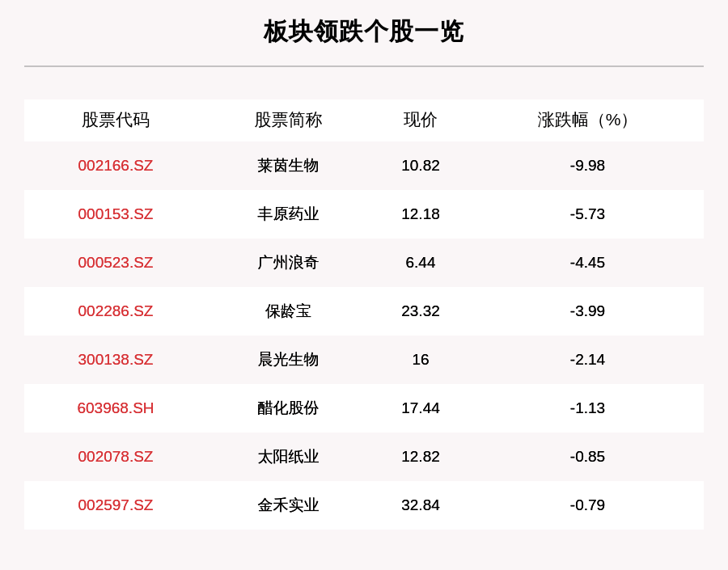Open stock code 002597.SZ link
This screenshot has width=728, height=570.
pos(116,505)
